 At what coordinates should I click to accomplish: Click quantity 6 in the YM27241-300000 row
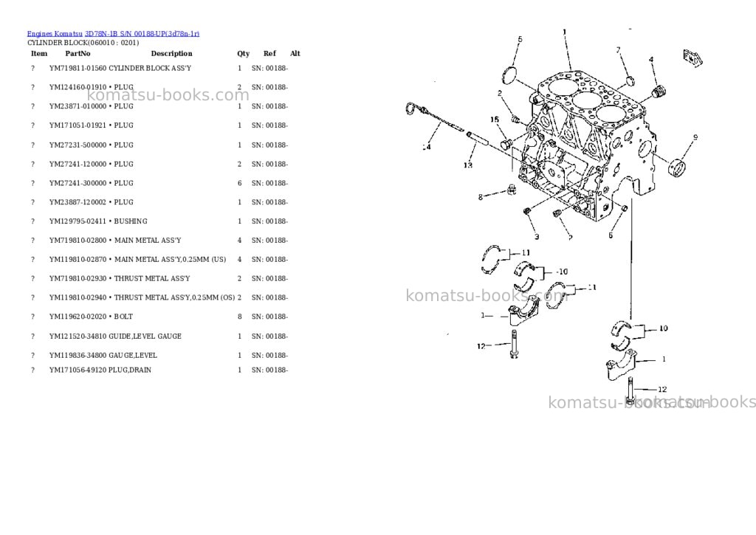click(x=240, y=183)
